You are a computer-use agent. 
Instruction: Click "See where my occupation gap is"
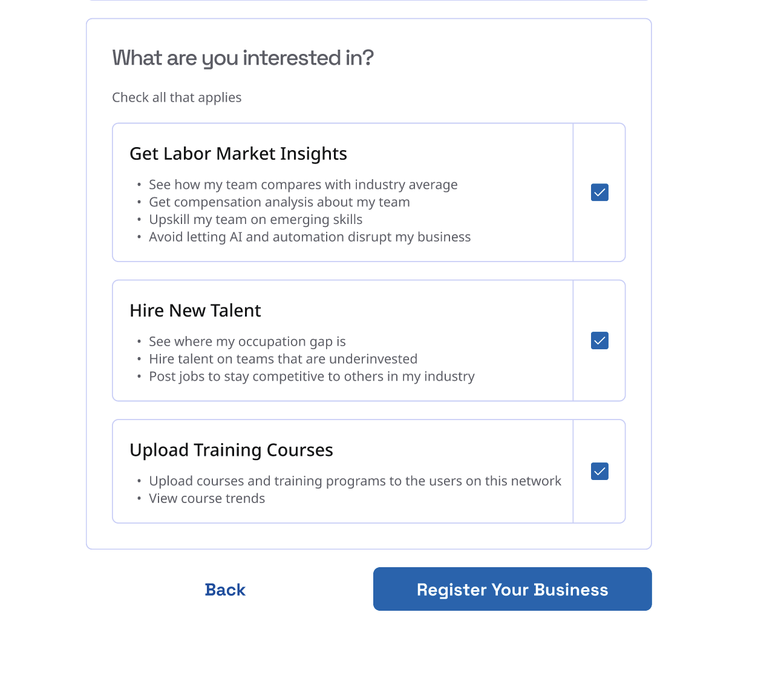(x=247, y=341)
